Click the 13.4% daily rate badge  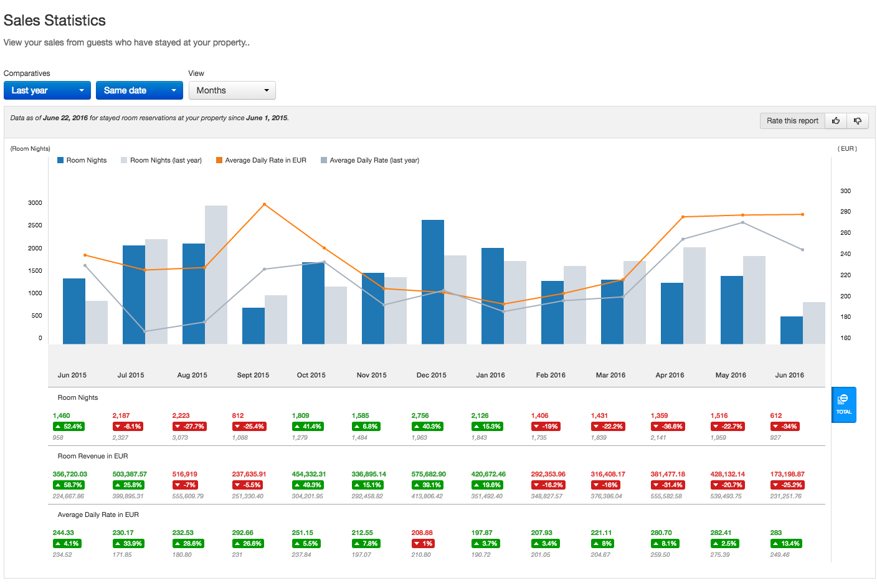click(x=786, y=544)
